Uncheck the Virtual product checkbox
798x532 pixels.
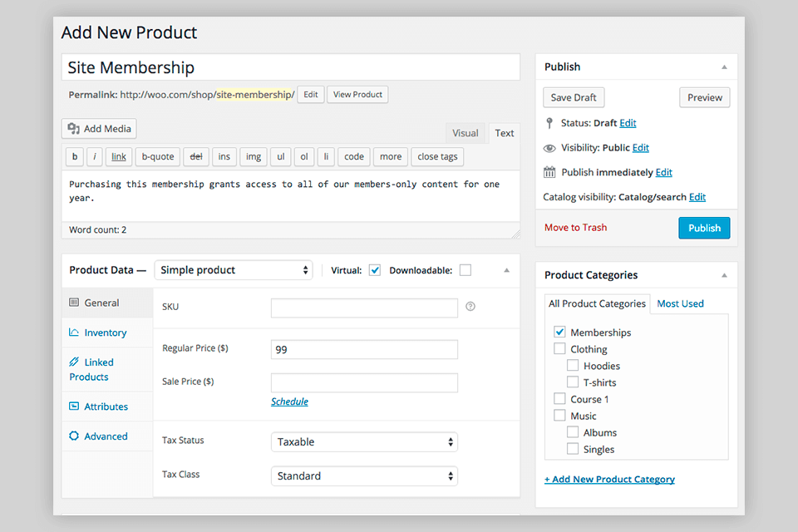coord(375,270)
